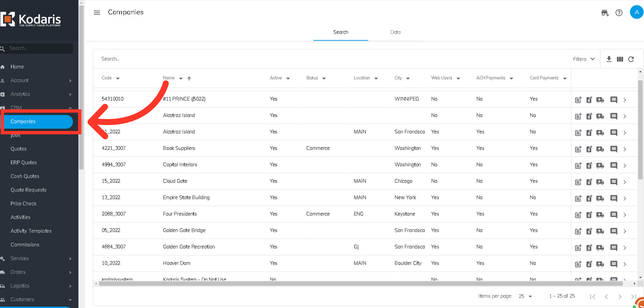Open the ACH Payments column dropdown arrow

pos(512,78)
